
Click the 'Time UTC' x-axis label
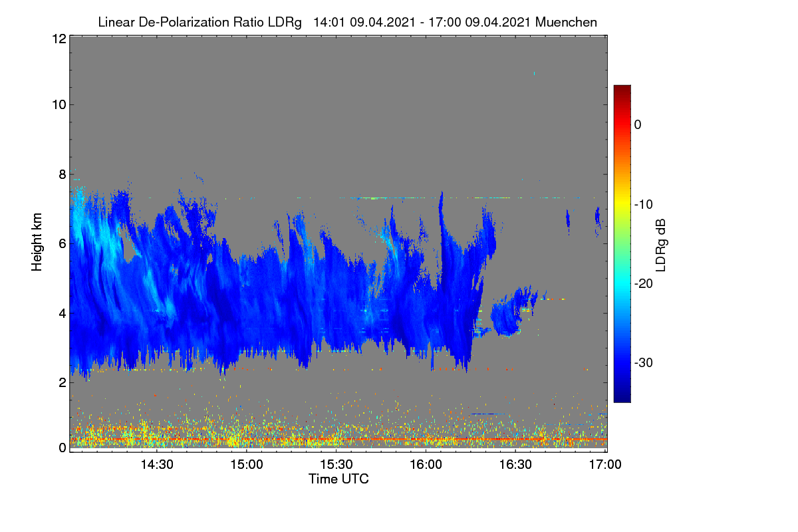click(338, 479)
